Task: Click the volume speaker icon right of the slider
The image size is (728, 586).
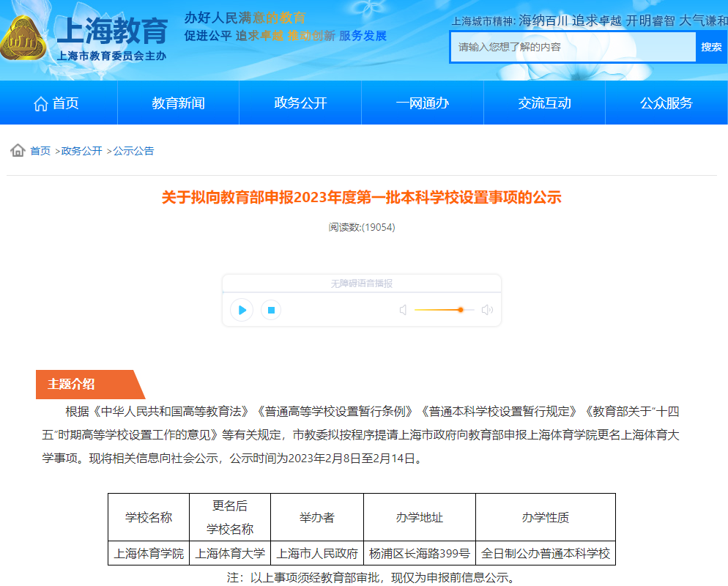Action: click(487, 310)
